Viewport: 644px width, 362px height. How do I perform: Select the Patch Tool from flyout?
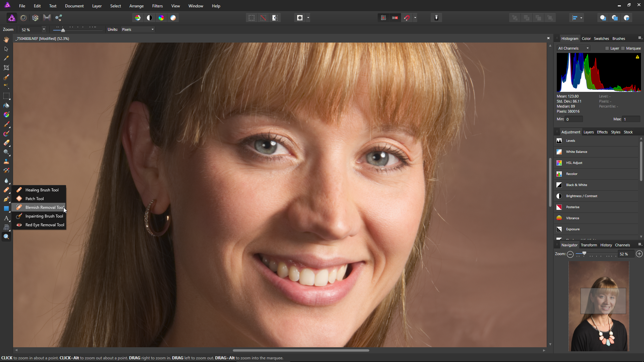coord(34,199)
